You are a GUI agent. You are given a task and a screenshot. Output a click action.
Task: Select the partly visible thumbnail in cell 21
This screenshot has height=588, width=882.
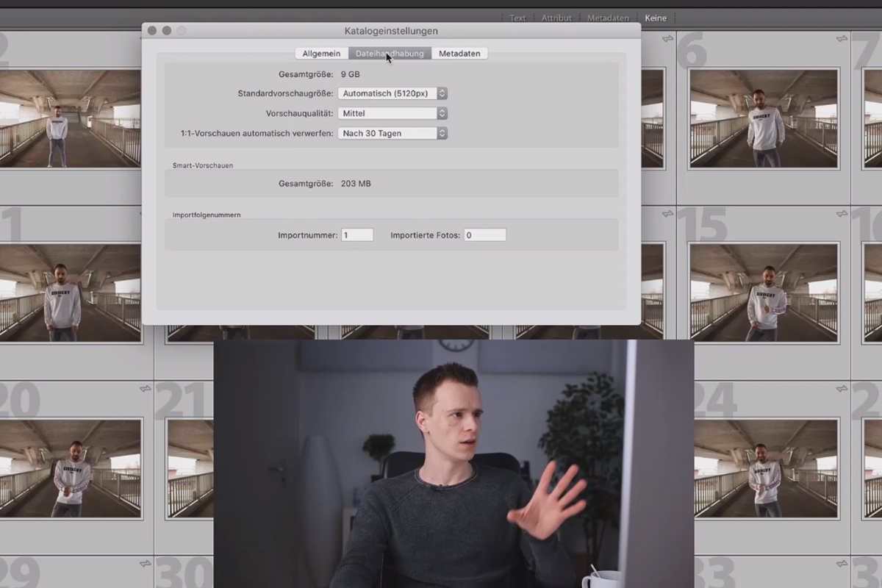[190, 468]
